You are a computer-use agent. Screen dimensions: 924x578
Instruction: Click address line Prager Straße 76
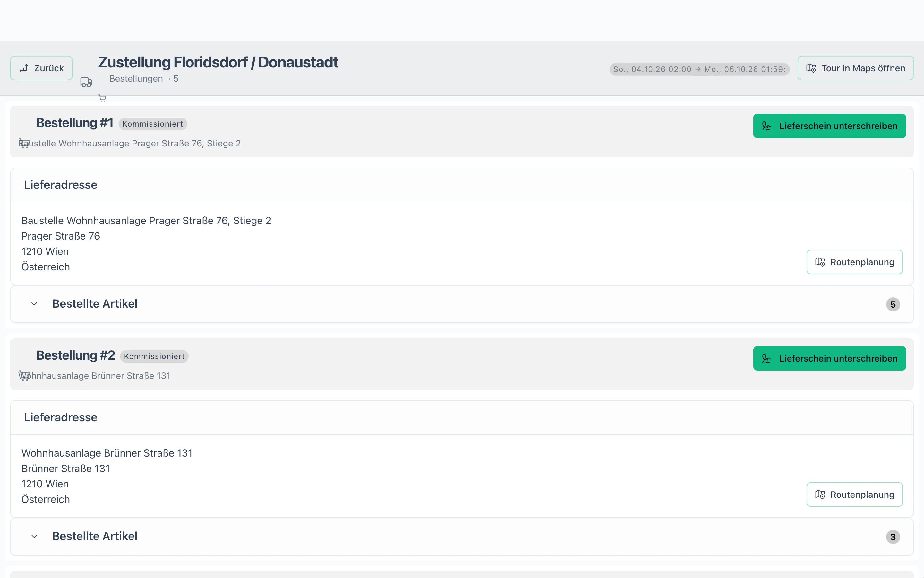click(x=61, y=236)
